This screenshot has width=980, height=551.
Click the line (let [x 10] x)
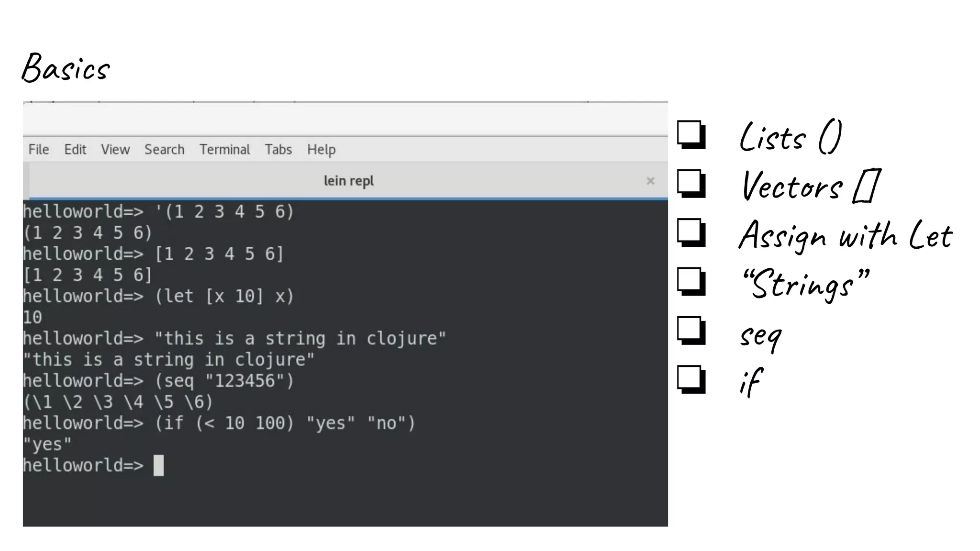[224, 296]
